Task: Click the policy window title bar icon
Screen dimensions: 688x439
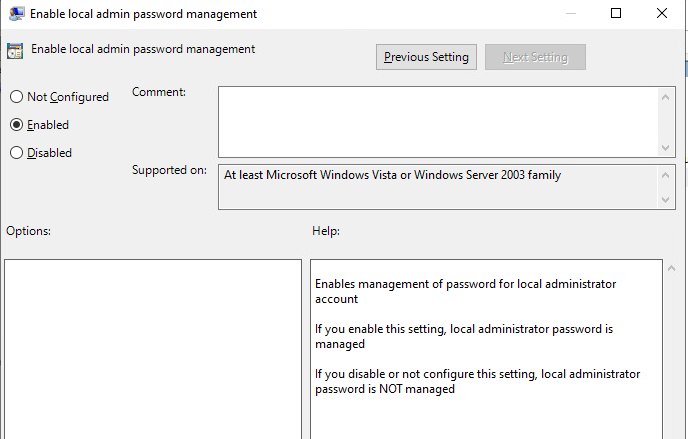Action: 16,14
